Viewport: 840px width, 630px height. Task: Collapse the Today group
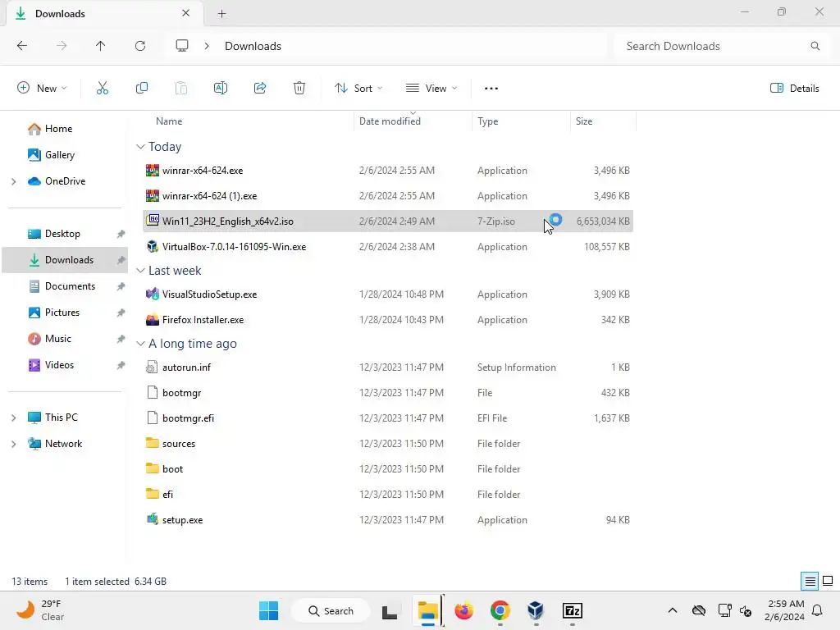tap(140, 147)
